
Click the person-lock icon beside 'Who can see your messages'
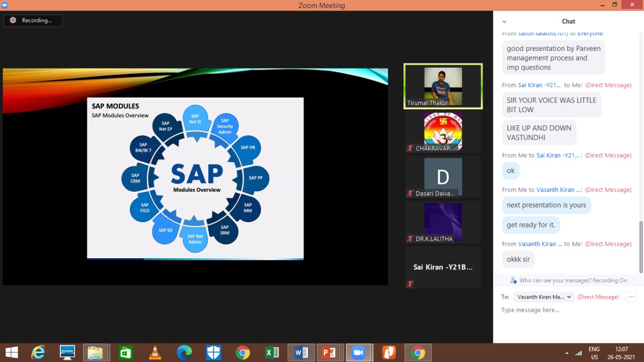tap(513, 280)
